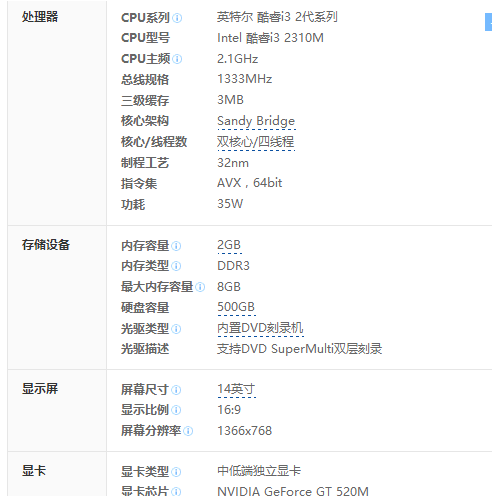
Task: Click the 指令集 label
Action: click(139, 184)
